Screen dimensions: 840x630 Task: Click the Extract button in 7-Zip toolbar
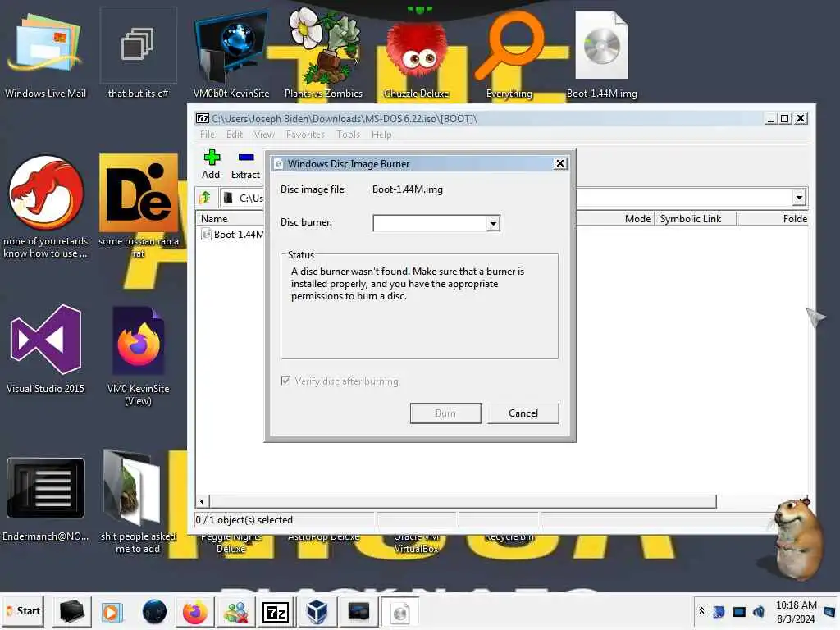click(x=245, y=164)
